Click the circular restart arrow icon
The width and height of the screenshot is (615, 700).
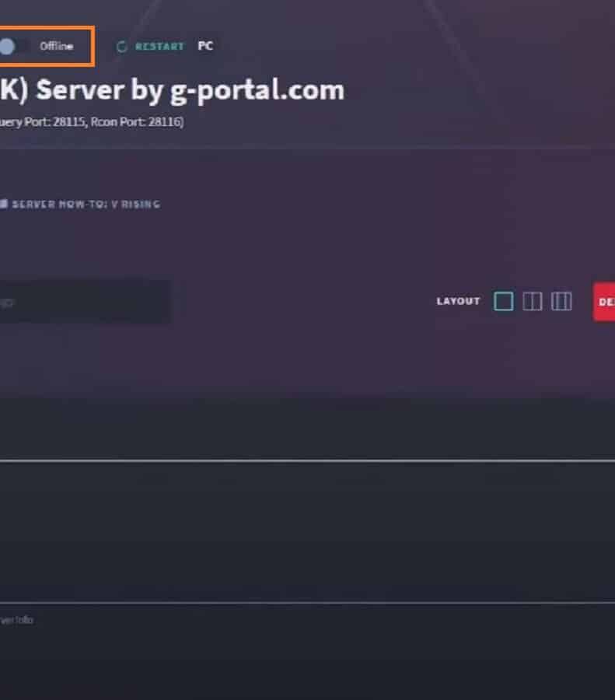pos(121,47)
